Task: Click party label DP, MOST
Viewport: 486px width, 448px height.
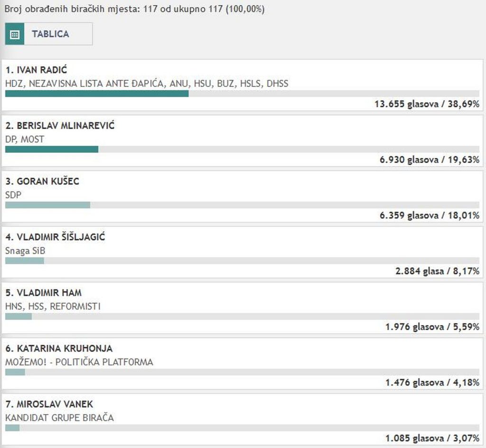Action: point(25,140)
